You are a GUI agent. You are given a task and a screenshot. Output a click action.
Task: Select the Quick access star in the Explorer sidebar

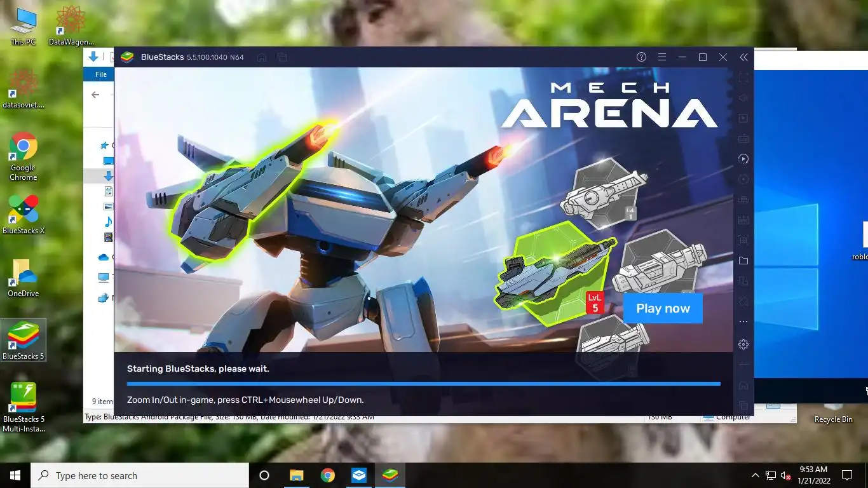pos(105,146)
